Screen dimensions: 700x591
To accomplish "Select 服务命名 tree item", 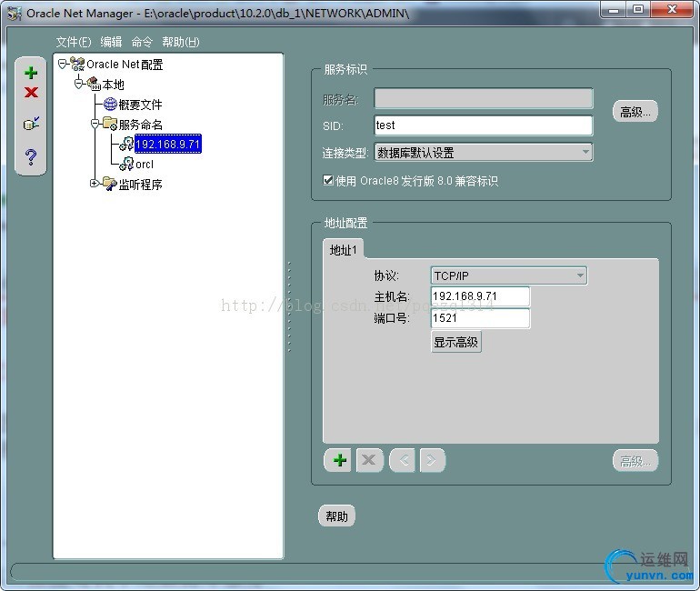I will click(x=140, y=124).
